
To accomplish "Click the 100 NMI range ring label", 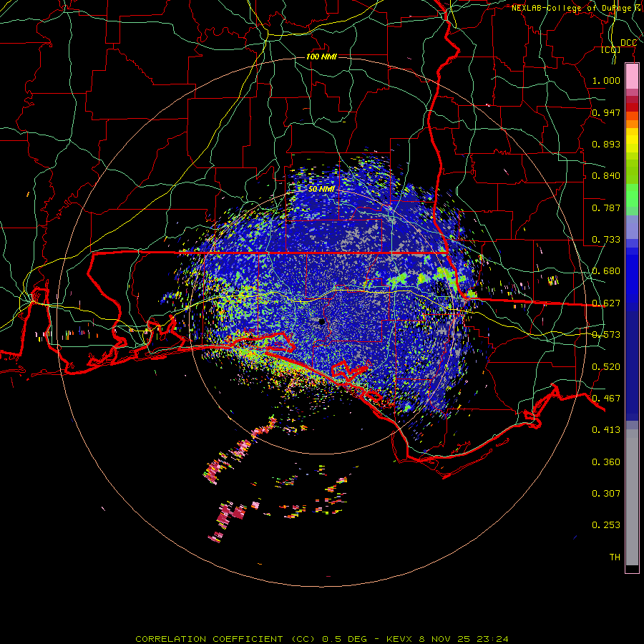I will (x=321, y=57).
